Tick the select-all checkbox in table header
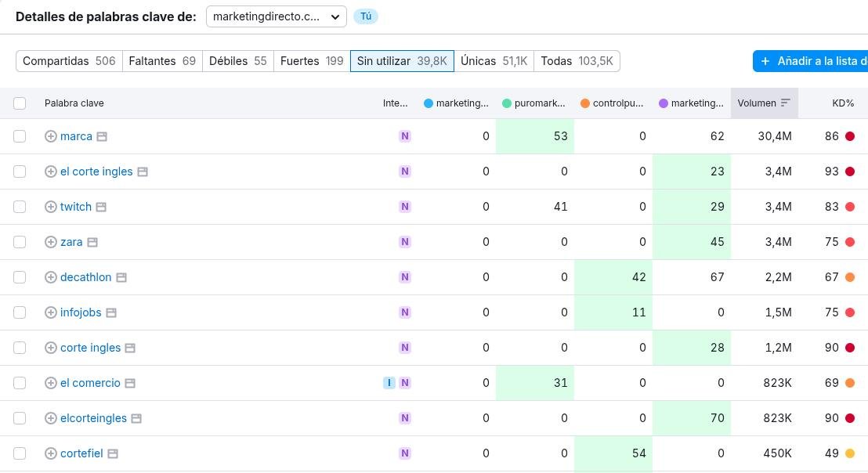Image resolution: width=868 pixels, height=473 pixels. pos(20,103)
